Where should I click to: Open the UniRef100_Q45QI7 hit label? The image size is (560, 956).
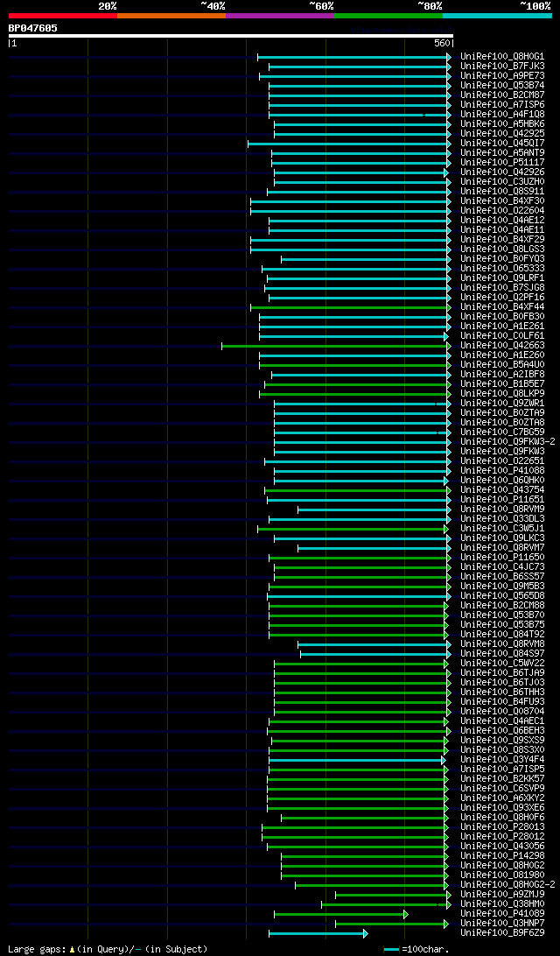(x=503, y=144)
